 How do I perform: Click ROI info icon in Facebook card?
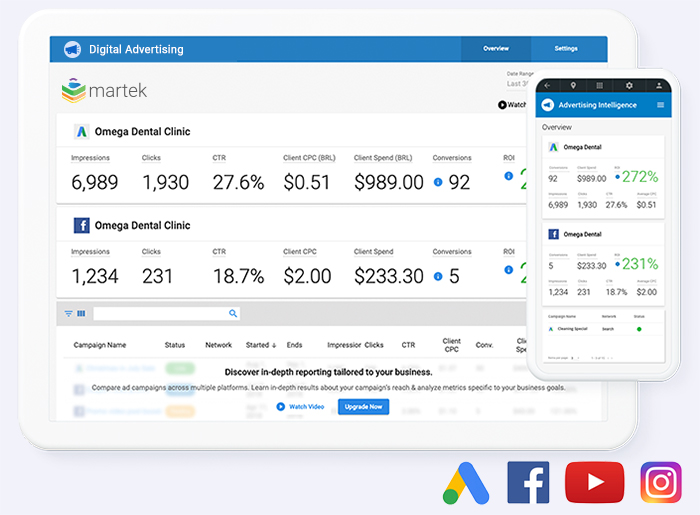[x=508, y=270]
